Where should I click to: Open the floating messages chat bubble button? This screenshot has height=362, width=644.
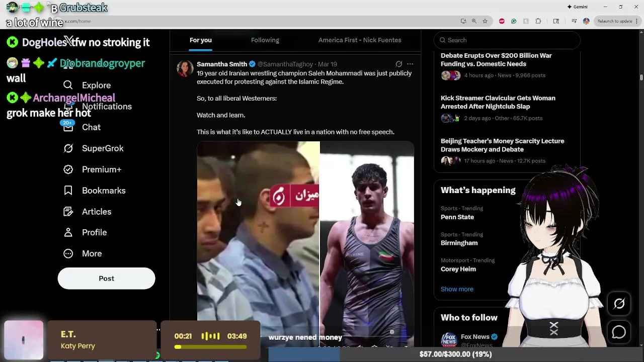pyautogui.click(x=619, y=332)
